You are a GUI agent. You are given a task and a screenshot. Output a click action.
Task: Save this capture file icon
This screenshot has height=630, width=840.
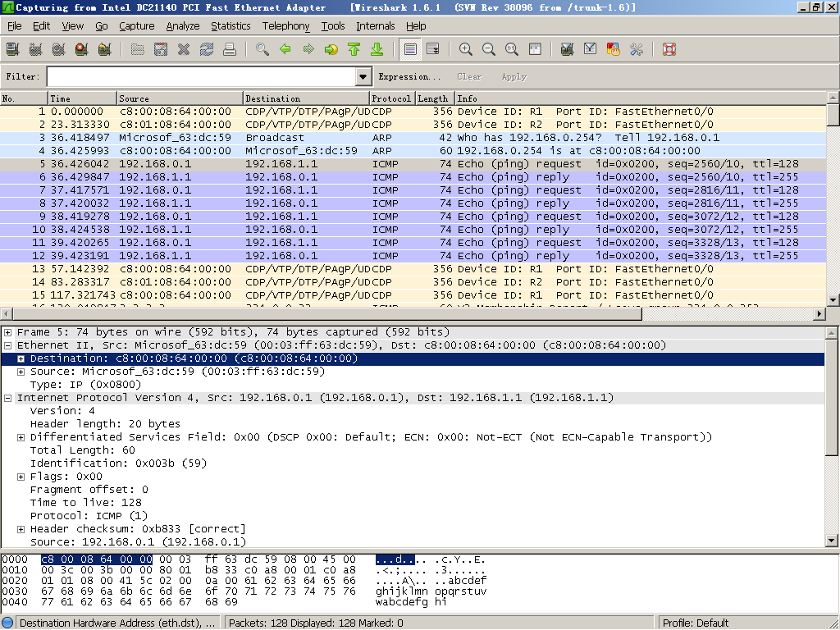pos(161,49)
